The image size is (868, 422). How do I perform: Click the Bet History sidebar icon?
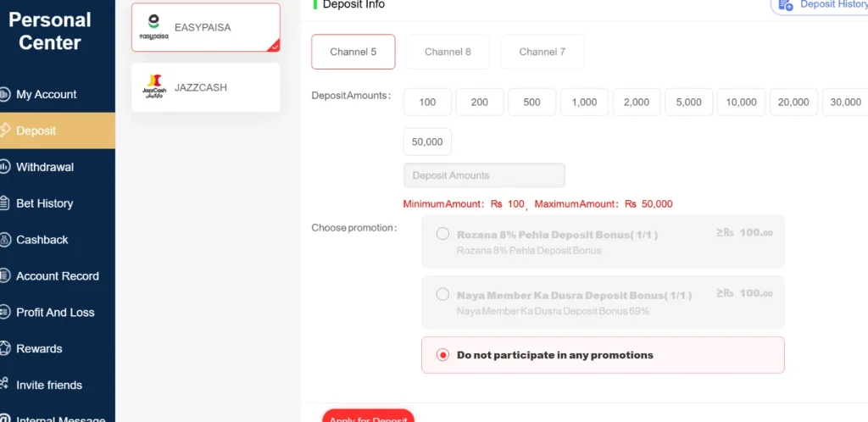pos(4,203)
